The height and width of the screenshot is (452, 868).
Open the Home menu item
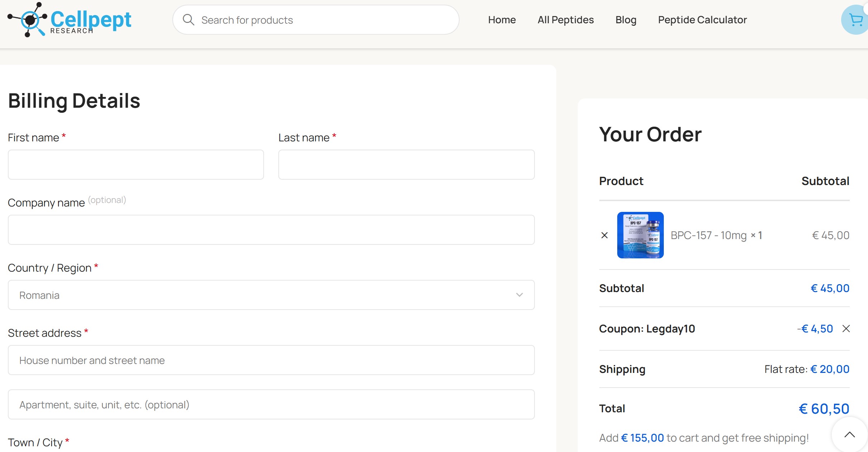(x=502, y=20)
